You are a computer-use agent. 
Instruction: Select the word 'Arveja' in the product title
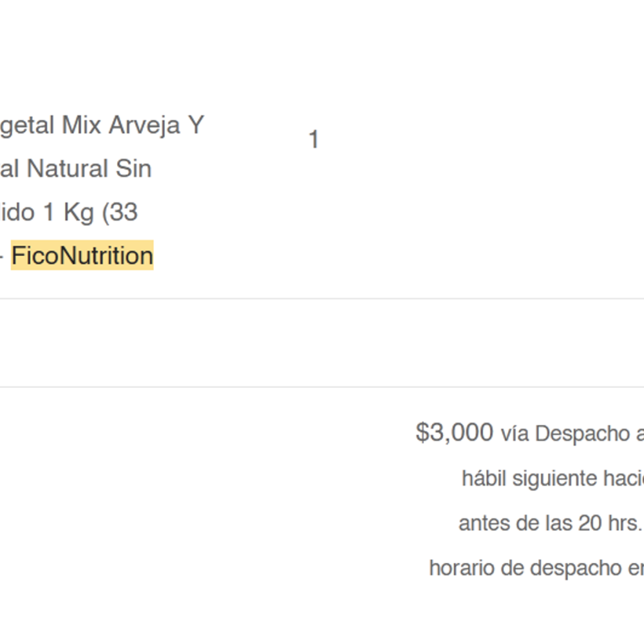point(144,125)
